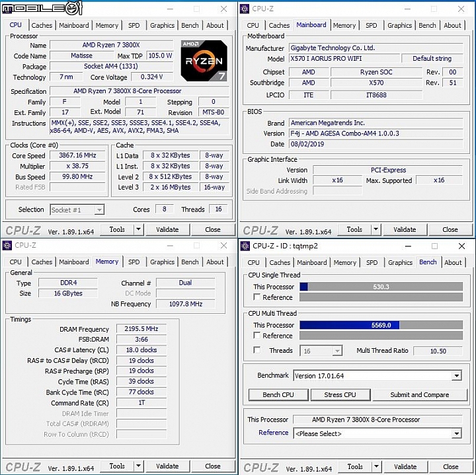Viewport: 476px width, 475px height.
Task: Click the CPU-Z app icon in Mainboard window title bar
Action: [245, 9]
